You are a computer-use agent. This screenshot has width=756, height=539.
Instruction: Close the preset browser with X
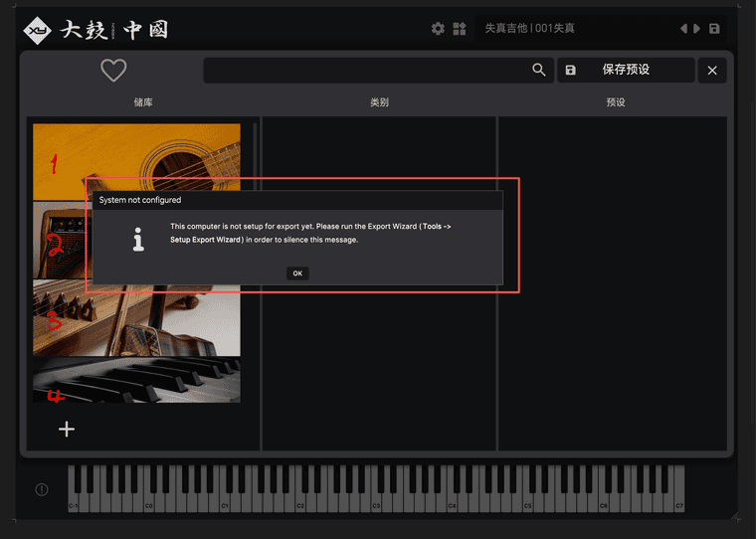[x=711, y=71]
